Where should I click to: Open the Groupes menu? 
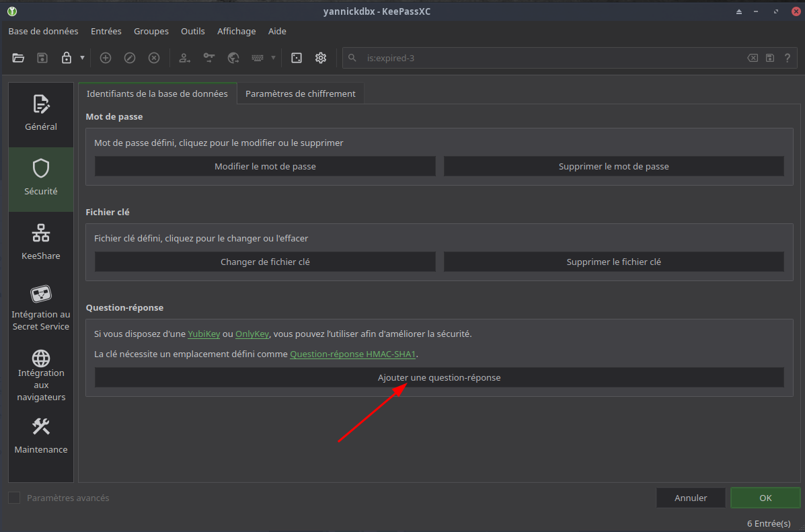click(x=151, y=31)
